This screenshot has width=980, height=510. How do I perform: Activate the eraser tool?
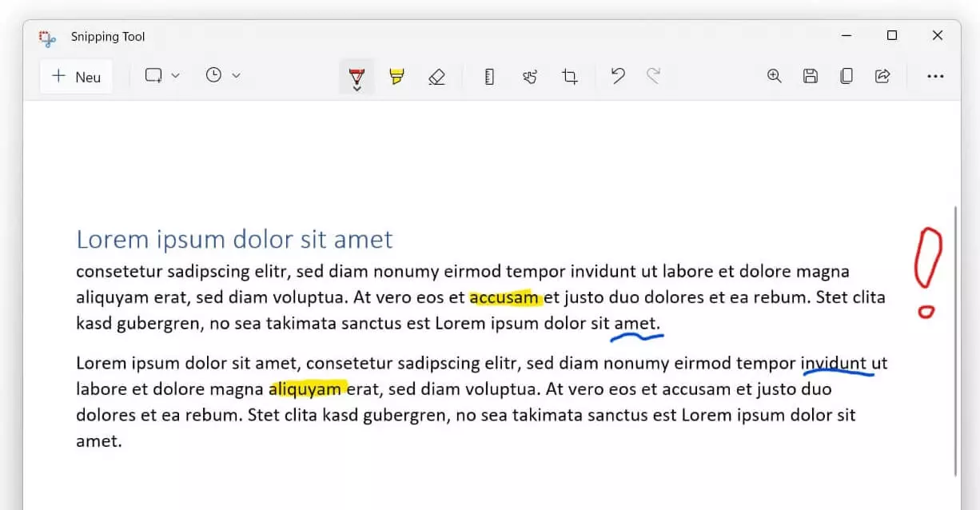436,77
